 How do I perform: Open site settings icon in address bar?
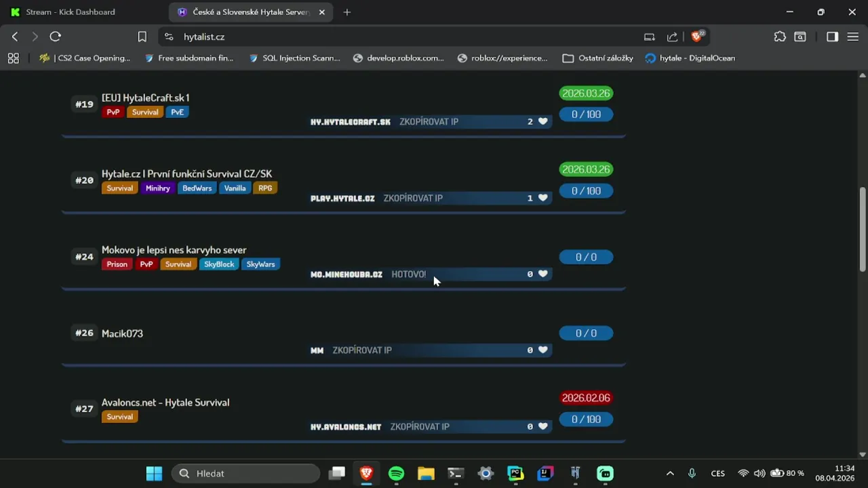[169, 37]
